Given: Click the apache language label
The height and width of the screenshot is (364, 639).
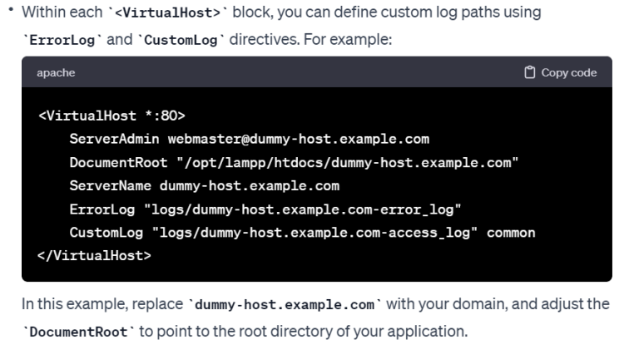Looking at the screenshot, I should pos(56,73).
